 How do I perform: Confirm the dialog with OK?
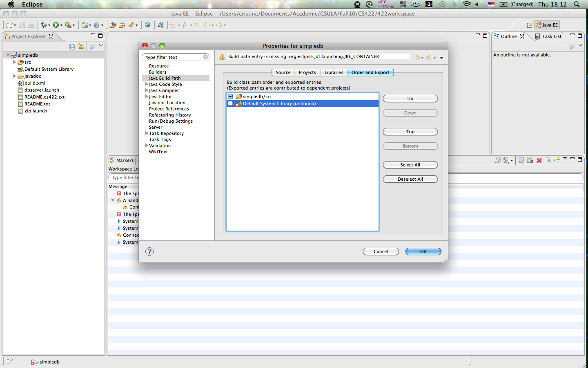(423, 251)
